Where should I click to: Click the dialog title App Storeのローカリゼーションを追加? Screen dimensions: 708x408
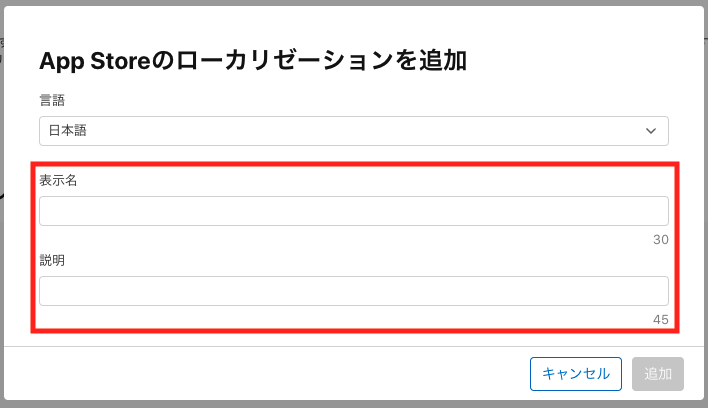[x=253, y=61]
